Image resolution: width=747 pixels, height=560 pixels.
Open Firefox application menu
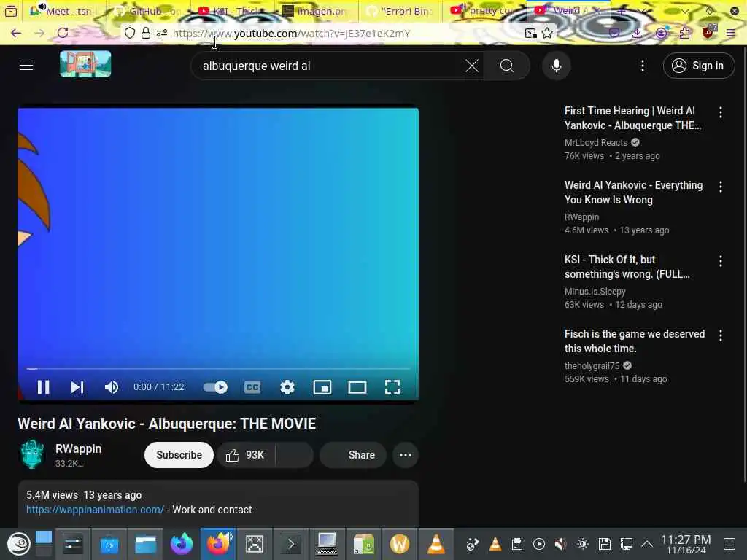point(731,33)
